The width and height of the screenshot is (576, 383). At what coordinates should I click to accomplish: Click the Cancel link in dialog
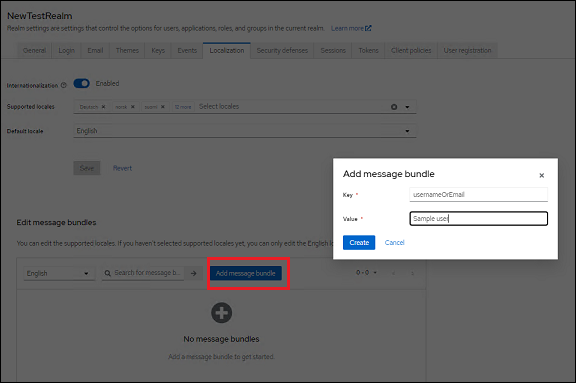[x=395, y=242]
